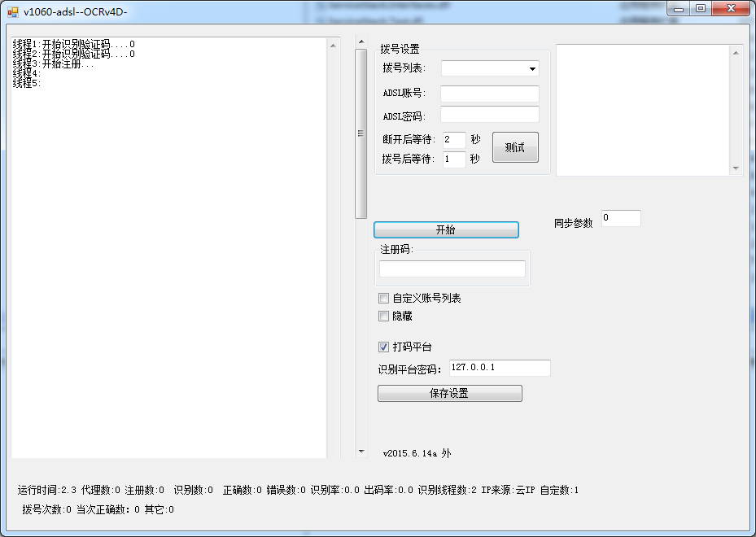
Task: Click the thread log area listing 线程1
Action: pos(163,244)
